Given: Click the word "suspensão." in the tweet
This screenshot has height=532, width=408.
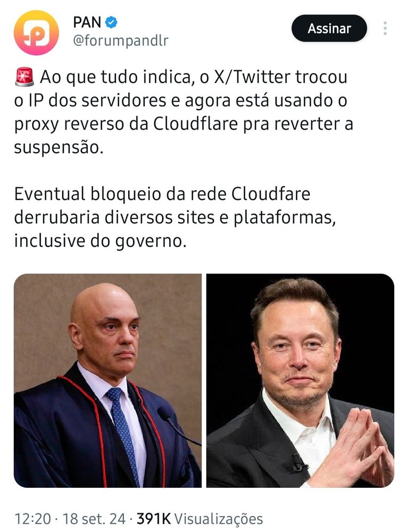Looking at the screenshot, I should (x=59, y=147).
